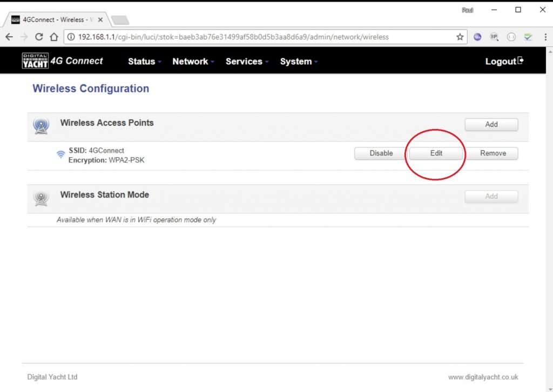Click the IP extension icon in toolbar
This screenshot has width=553, height=392.
pyautogui.click(x=494, y=37)
